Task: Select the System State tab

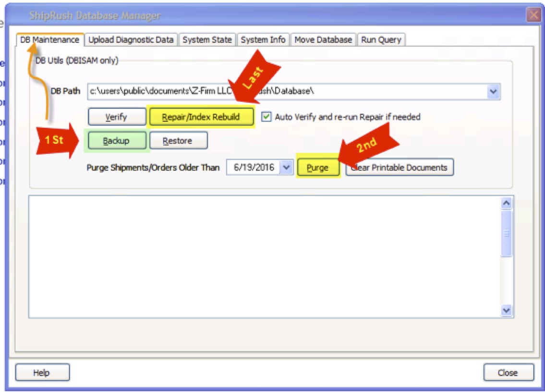Action: 207,40
